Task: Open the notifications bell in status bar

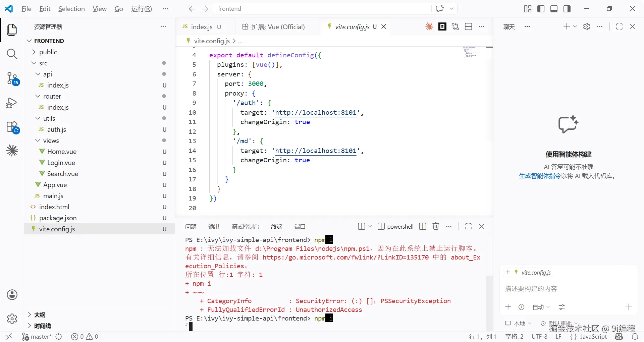Action: point(635,337)
